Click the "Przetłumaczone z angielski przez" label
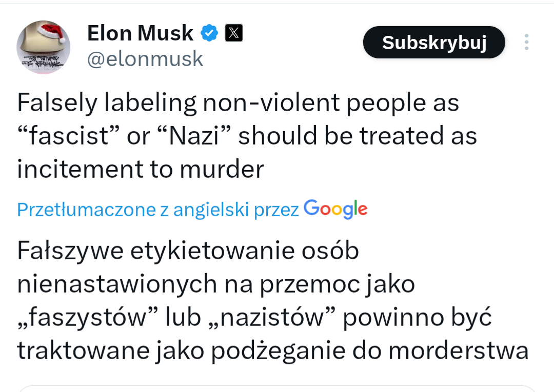The image size is (554, 392). tap(158, 210)
